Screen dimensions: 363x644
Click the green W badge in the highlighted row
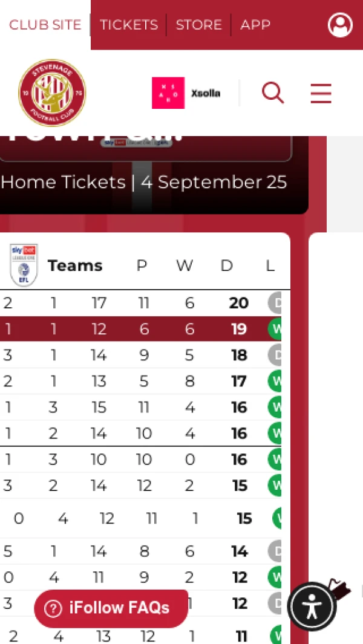coord(275,330)
